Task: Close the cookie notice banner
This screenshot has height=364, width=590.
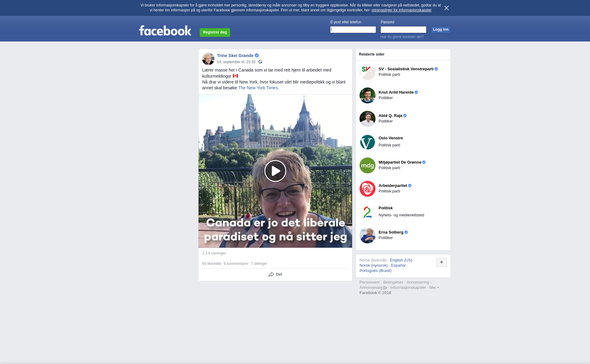Action: pos(446,8)
